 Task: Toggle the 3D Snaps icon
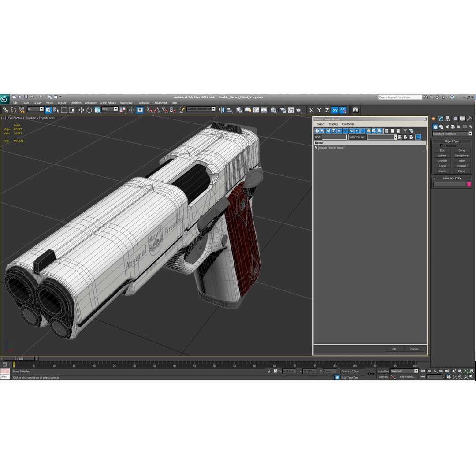point(149,110)
